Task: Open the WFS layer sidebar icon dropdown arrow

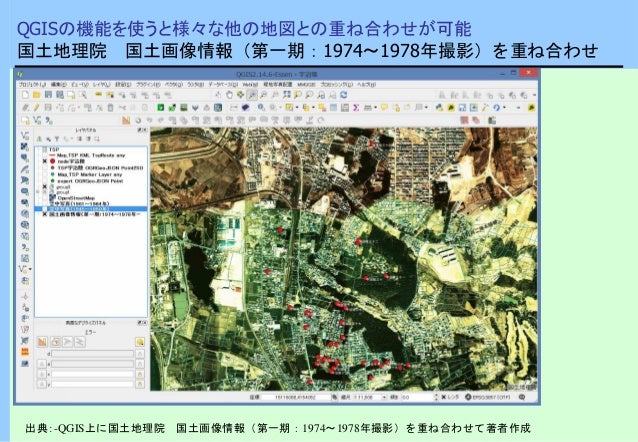Action: (30, 269)
